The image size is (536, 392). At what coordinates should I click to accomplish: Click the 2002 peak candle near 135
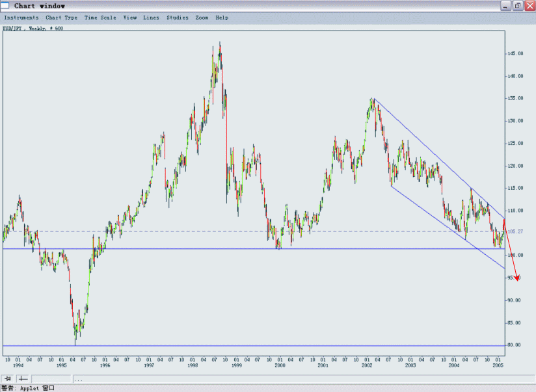point(372,103)
